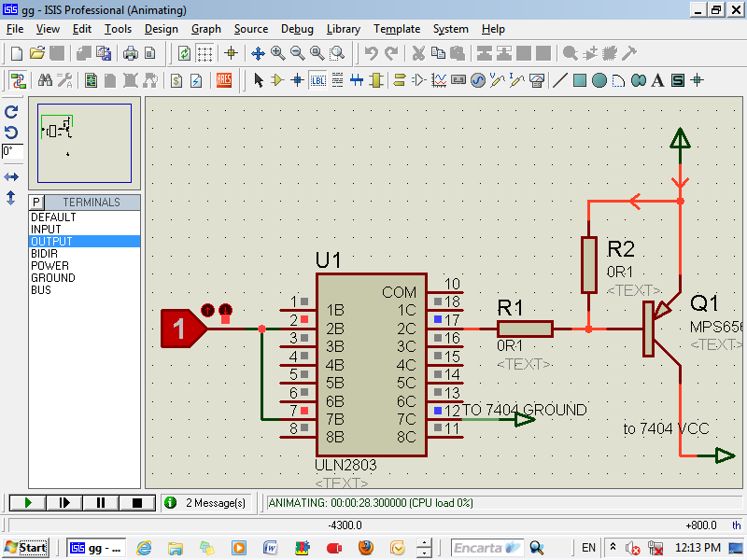
Task: Rotate clockwise using the arrow
Action: coord(11,112)
